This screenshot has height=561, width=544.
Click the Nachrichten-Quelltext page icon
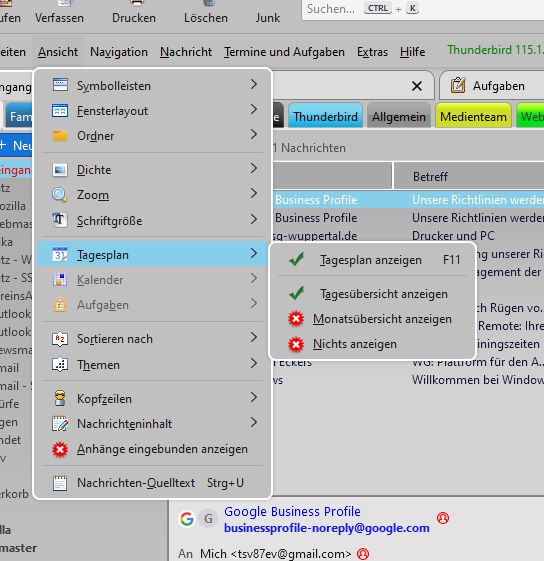point(60,483)
